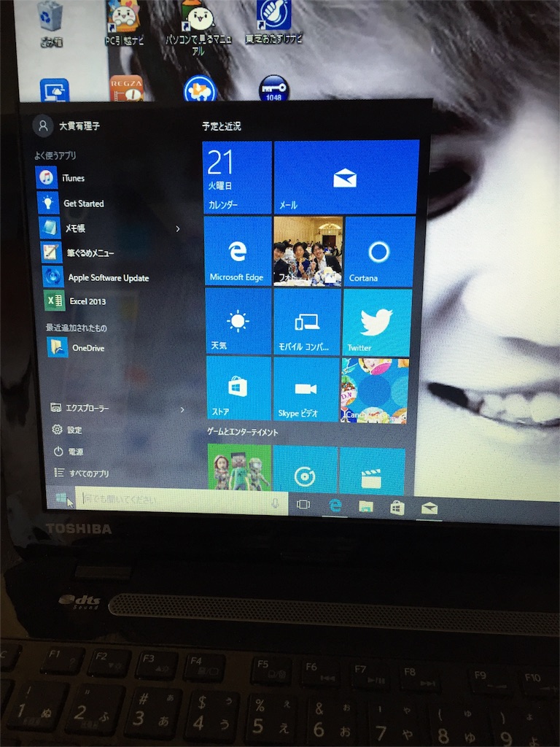Select おたすけナビ desktop icon
560x747 pixels.
point(274,22)
